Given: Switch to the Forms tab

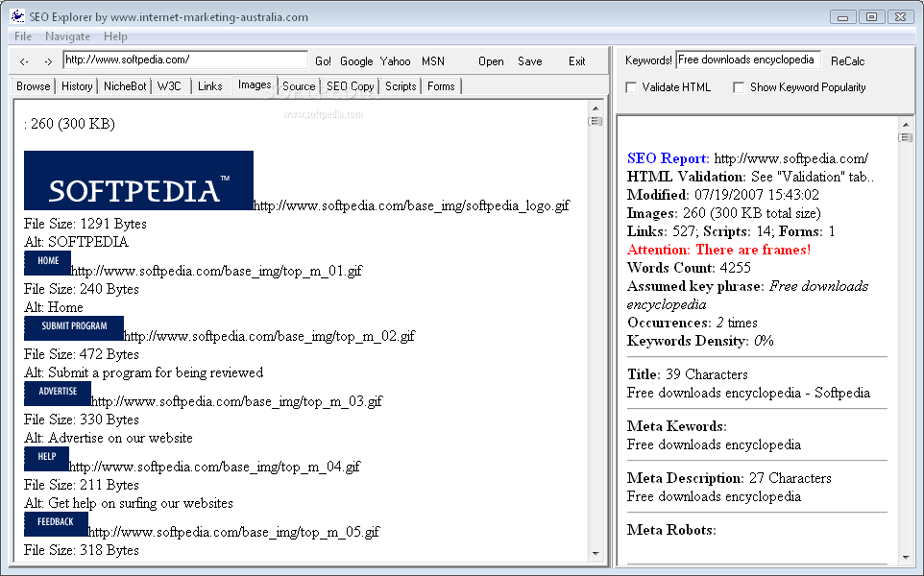Looking at the screenshot, I should pos(442,86).
